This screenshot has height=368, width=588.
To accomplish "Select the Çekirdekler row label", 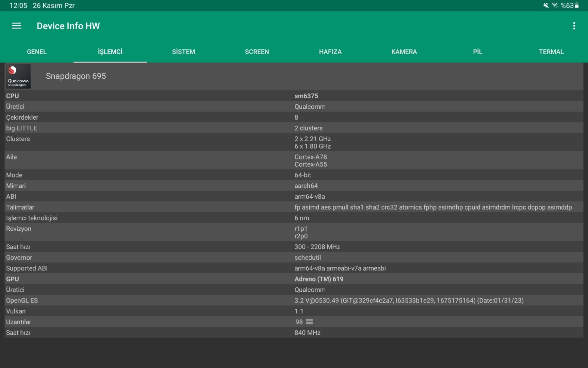I will point(22,118).
